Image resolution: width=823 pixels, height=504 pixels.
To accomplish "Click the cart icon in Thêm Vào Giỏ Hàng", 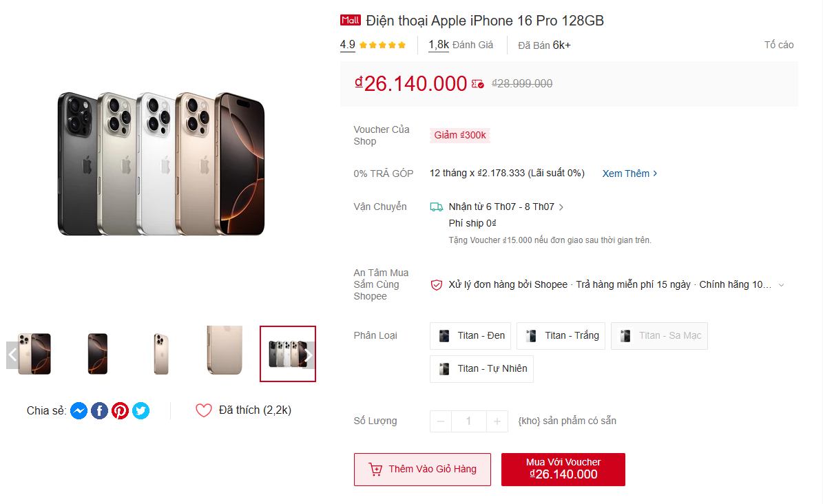I will 376,469.
